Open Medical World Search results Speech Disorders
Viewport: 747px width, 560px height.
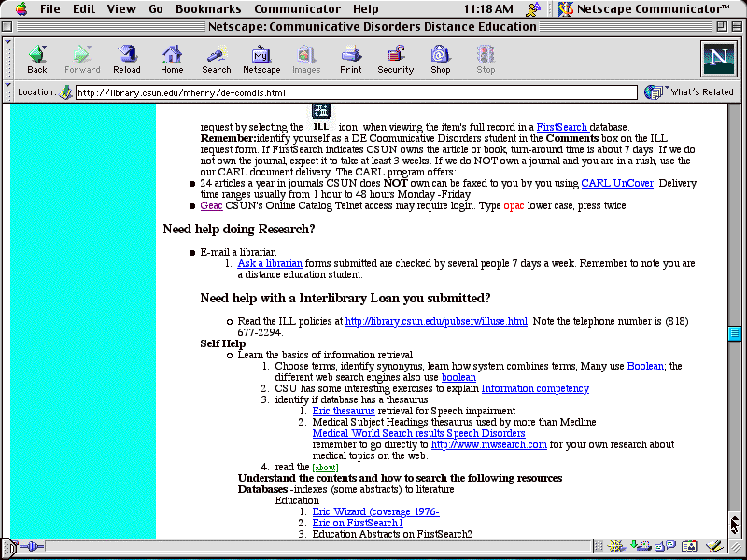click(x=418, y=433)
